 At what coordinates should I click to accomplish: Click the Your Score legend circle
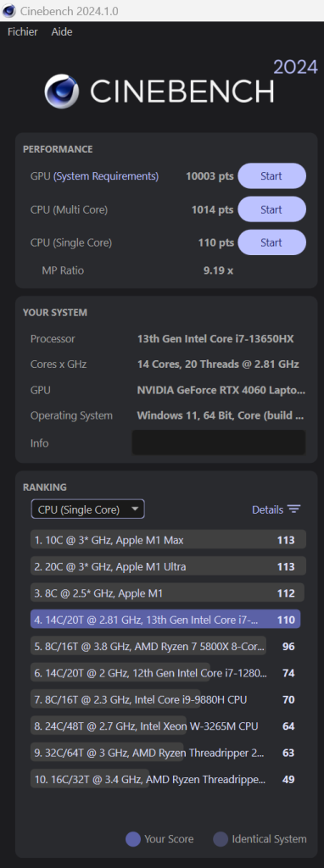tap(133, 839)
